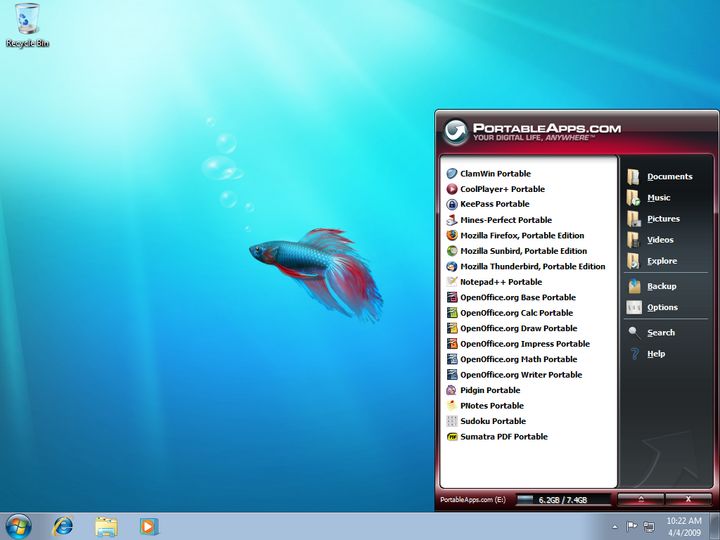Click the Action Center flag tray icon
The height and width of the screenshot is (540, 720).
pos(632,526)
